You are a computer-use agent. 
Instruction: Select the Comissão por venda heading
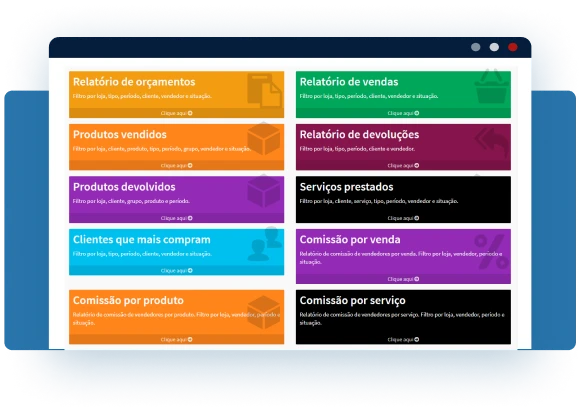click(350, 239)
